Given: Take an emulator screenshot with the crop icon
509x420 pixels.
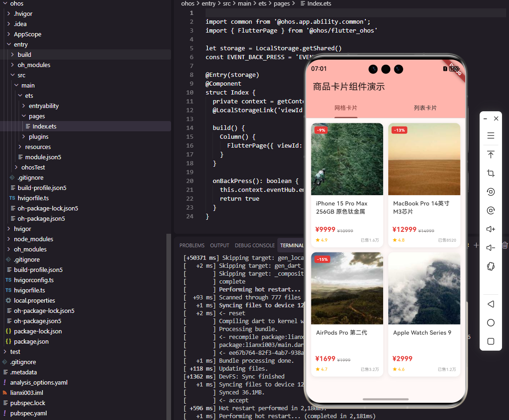Looking at the screenshot, I should tap(490, 173).
